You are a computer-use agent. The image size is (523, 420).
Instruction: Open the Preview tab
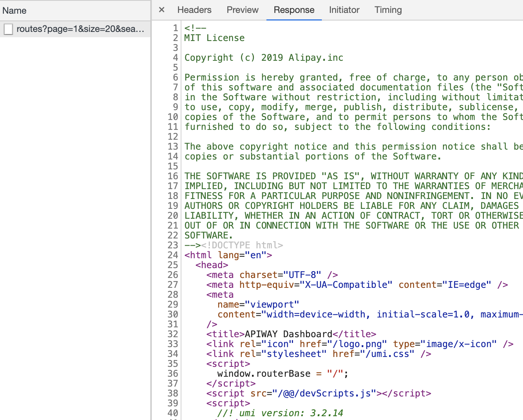pos(242,10)
